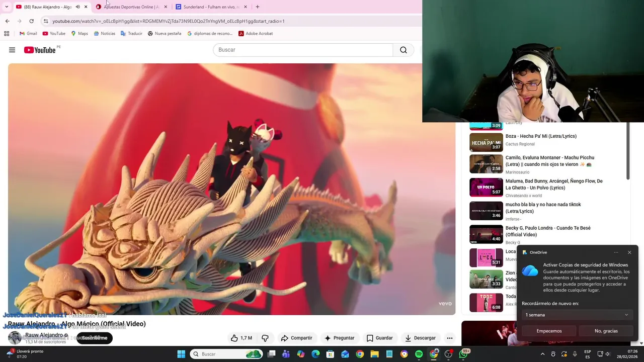Open Windows Start menu

[181, 354]
